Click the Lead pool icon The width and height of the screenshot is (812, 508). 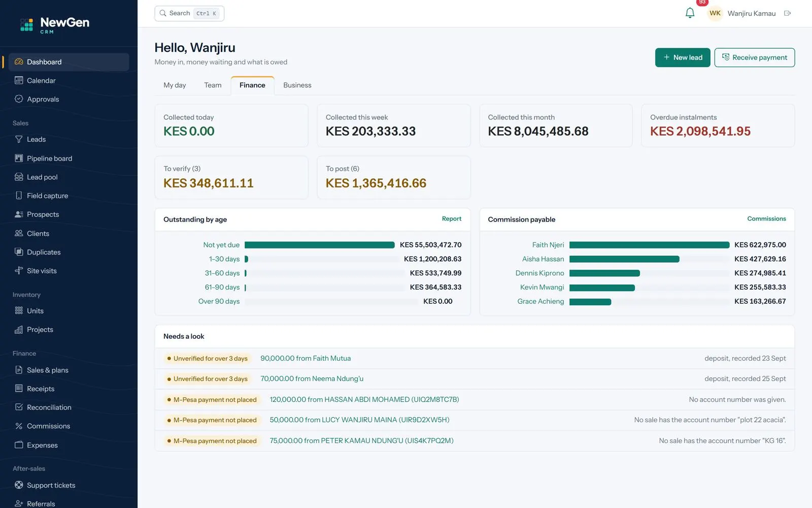19,177
